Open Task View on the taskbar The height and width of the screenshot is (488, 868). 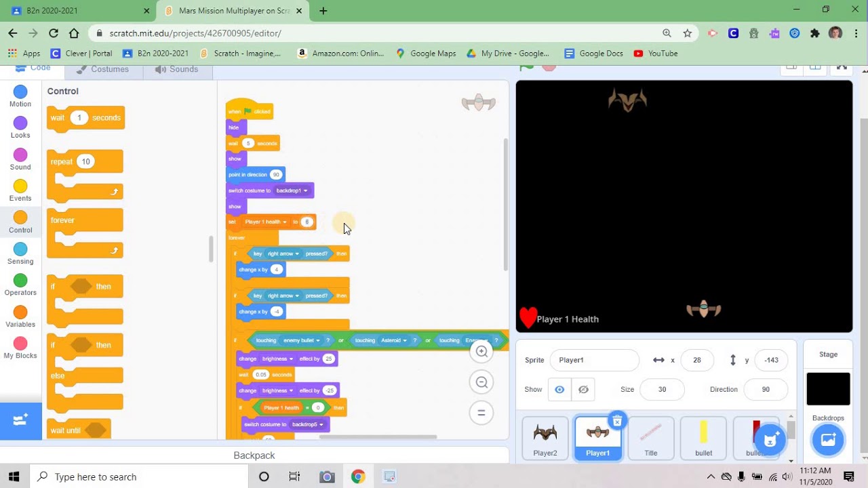295,476
